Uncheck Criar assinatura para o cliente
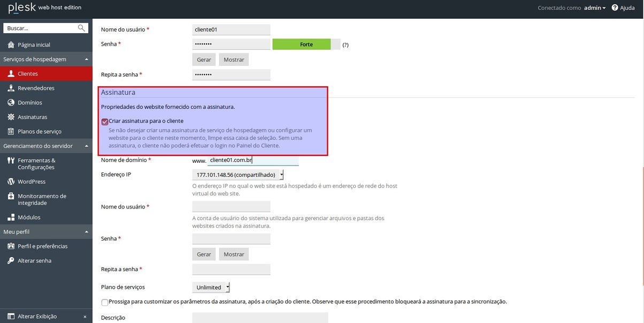Screen dimensions: 644x323 [x=105, y=122]
